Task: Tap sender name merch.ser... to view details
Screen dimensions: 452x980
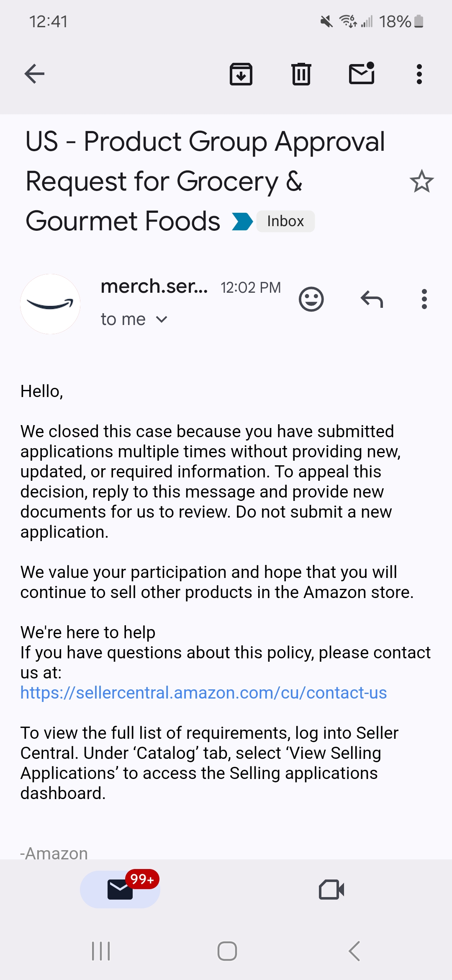Action: [x=154, y=286]
